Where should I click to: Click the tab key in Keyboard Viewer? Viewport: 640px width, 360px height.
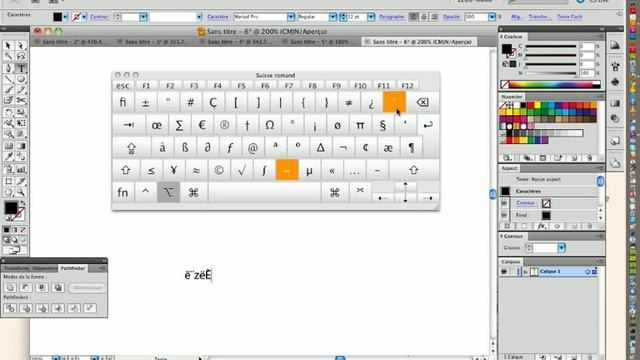point(129,125)
